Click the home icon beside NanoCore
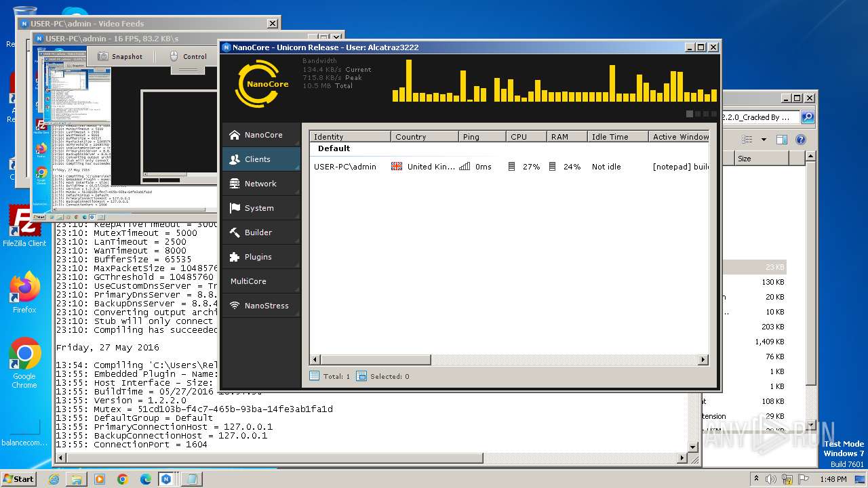Viewport: 868px width, 488px height. click(235, 135)
